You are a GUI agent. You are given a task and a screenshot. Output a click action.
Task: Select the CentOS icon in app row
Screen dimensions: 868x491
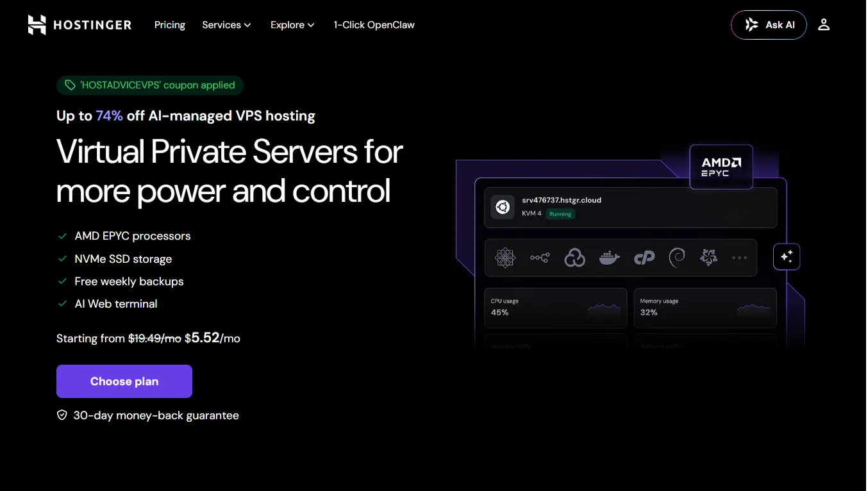click(505, 258)
